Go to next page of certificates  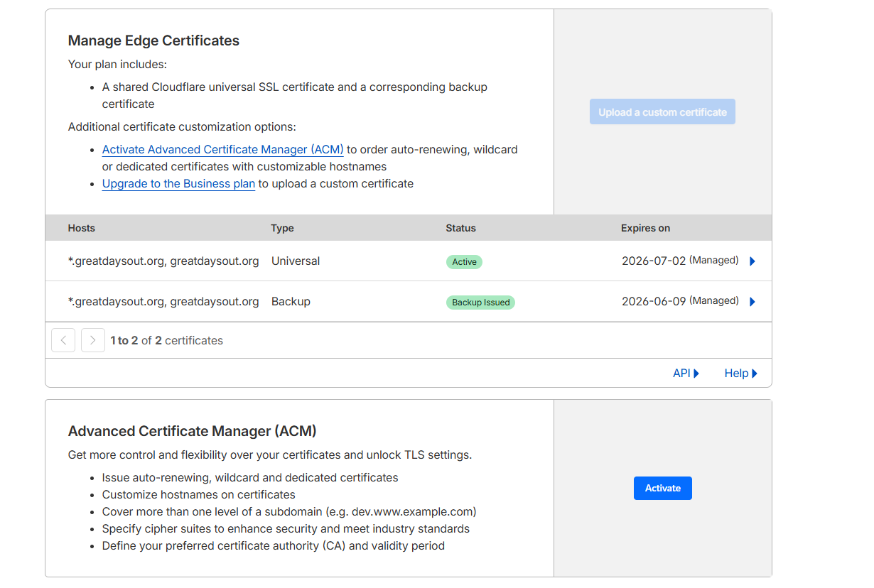[93, 340]
